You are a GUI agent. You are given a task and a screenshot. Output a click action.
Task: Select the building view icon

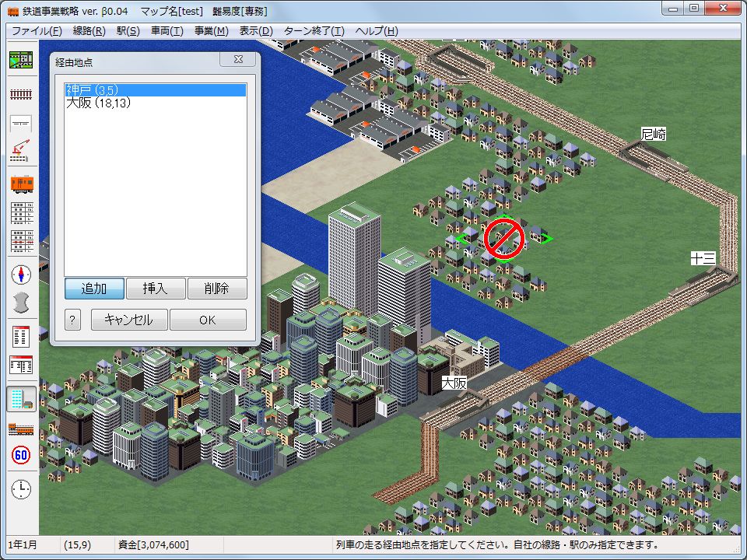click(x=21, y=399)
